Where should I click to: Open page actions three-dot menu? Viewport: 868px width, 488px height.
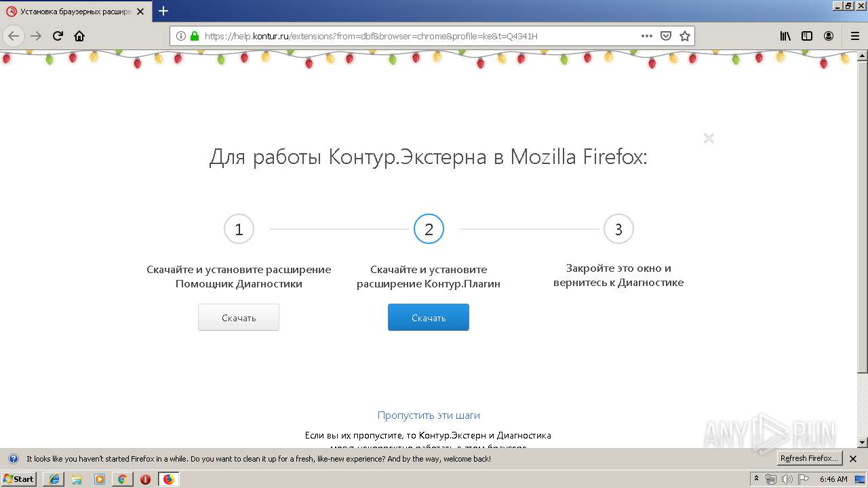coord(647,36)
